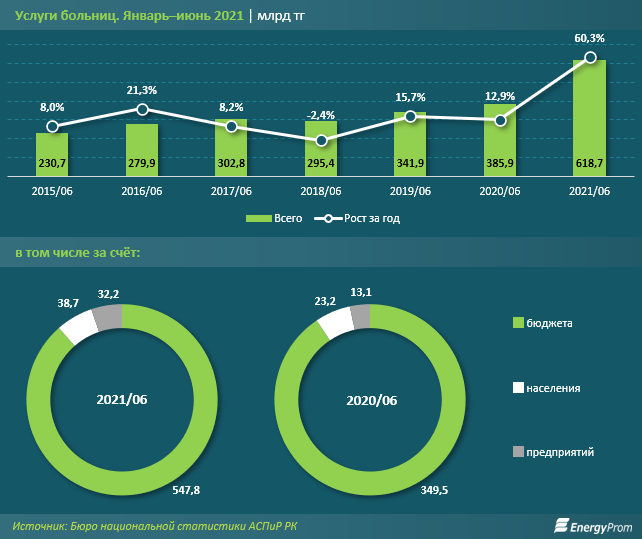Viewport: 642px width, 539px height.
Task: Click the 21,3% line marker for 2016/06
Action: point(143,109)
